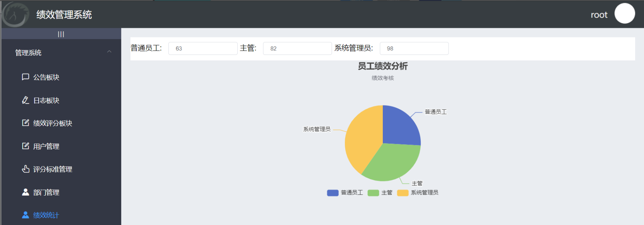Collapse the 管理系统 menu chevron
The image size is (644, 225).
[x=109, y=51]
